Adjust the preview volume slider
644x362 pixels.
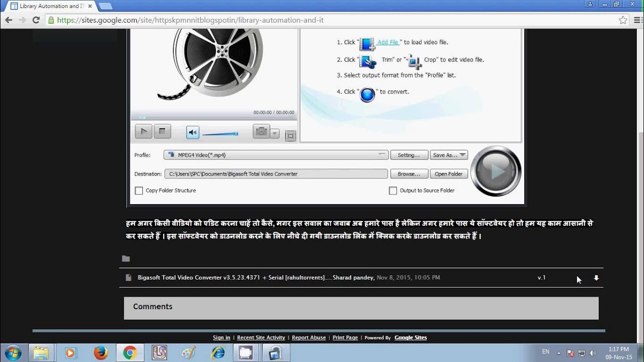tap(220, 134)
